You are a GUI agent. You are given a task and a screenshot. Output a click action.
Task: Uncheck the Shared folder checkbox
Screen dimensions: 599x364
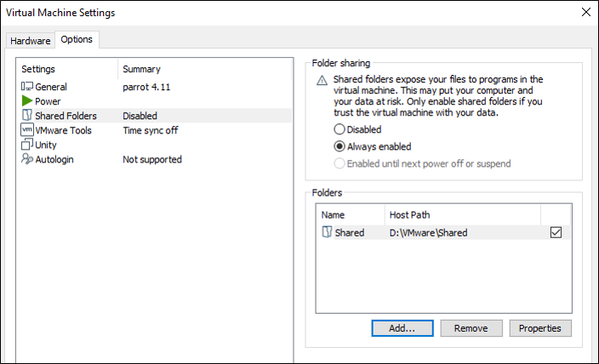(x=556, y=232)
